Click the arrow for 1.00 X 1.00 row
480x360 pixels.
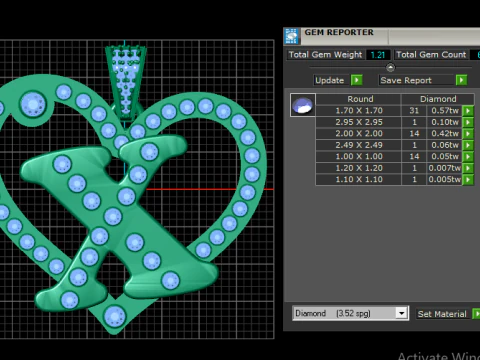click(468, 157)
